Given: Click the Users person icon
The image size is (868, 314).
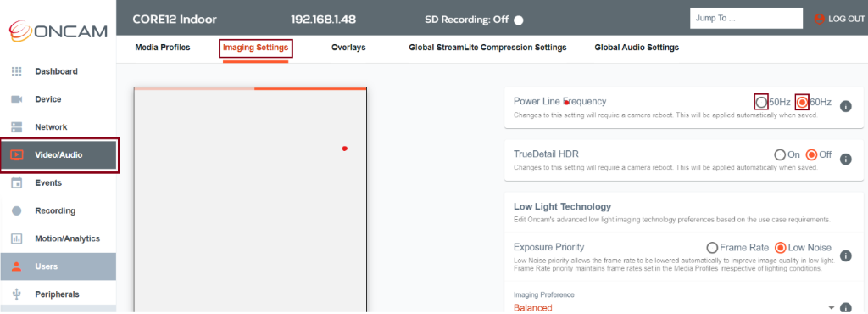Looking at the screenshot, I should (x=17, y=266).
